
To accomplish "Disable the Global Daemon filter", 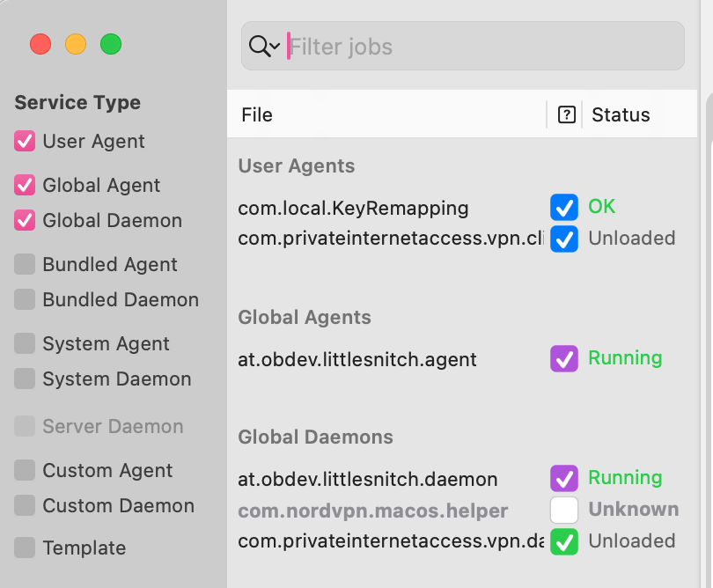I will [x=26, y=221].
